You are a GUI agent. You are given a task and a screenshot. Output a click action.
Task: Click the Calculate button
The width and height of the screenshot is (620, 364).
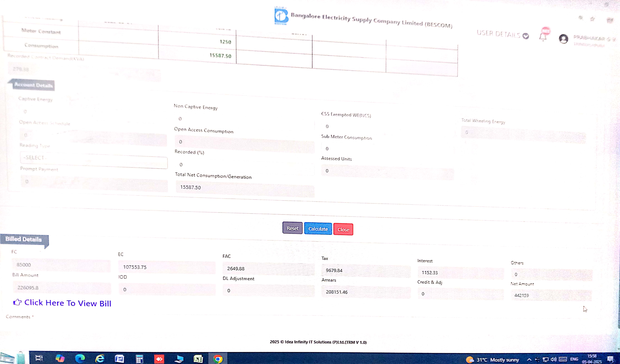point(318,229)
